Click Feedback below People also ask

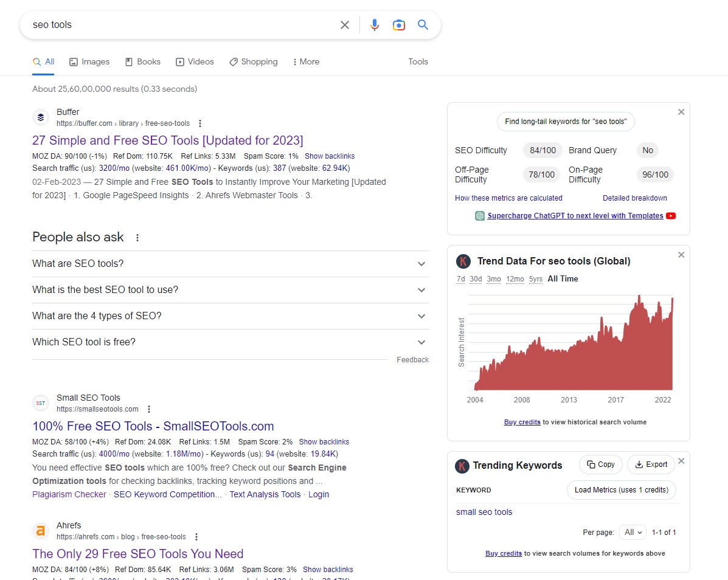click(x=413, y=359)
